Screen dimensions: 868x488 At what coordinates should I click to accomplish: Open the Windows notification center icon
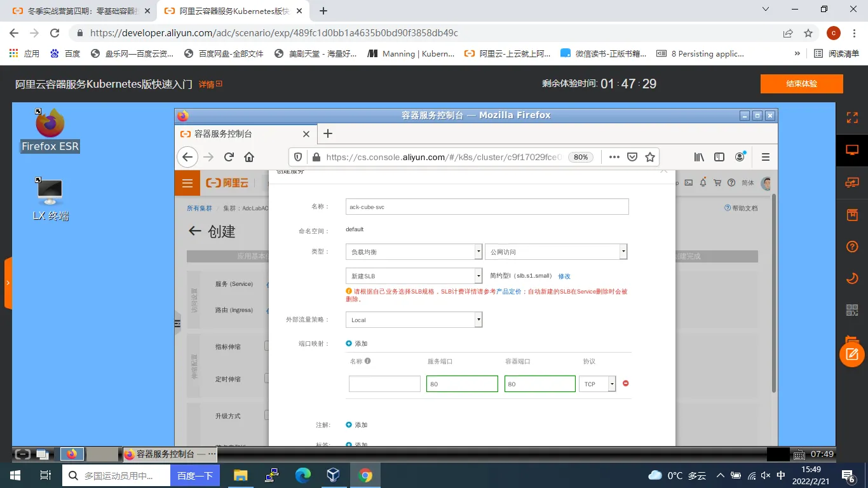(x=848, y=475)
